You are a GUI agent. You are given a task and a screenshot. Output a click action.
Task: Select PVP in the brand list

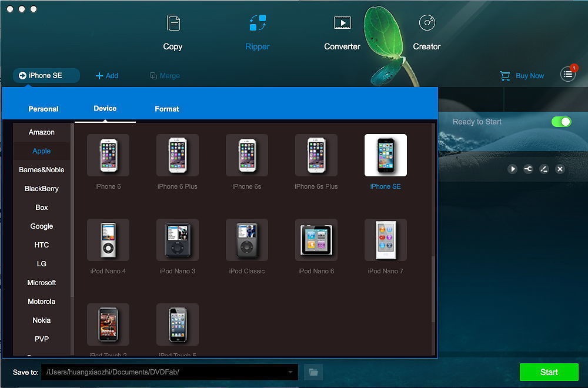(42, 339)
